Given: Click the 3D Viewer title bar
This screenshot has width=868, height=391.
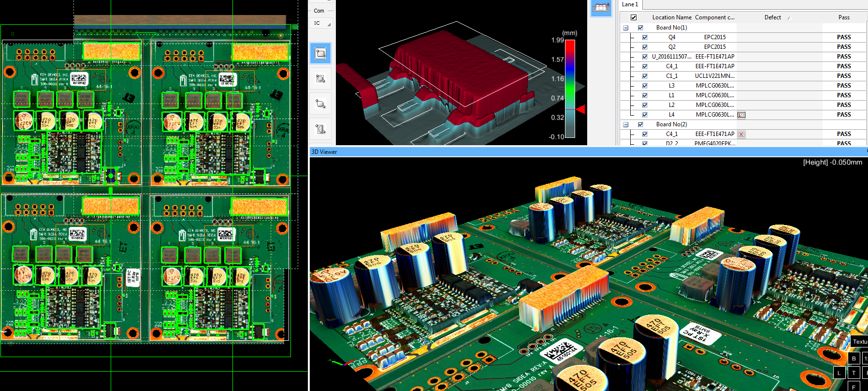Looking at the screenshot, I should click(x=588, y=152).
